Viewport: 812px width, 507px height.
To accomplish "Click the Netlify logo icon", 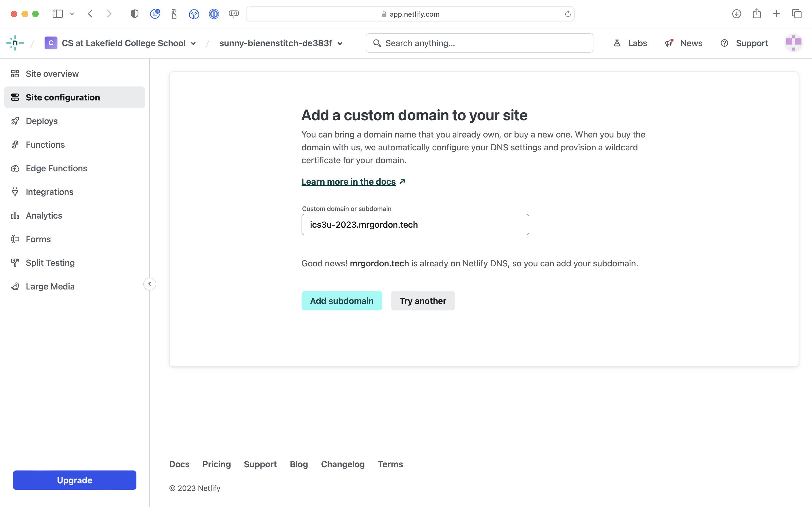I will point(15,43).
